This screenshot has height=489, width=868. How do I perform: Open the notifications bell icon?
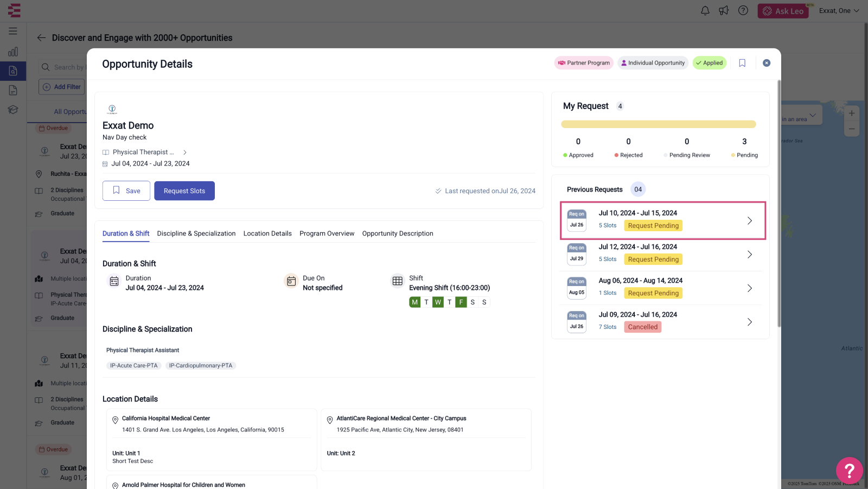tap(705, 10)
